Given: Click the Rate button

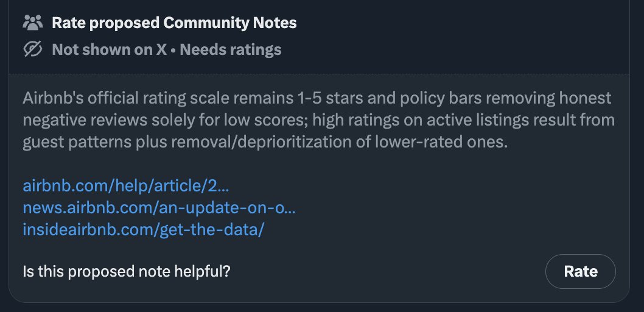Looking at the screenshot, I should [580, 271].
